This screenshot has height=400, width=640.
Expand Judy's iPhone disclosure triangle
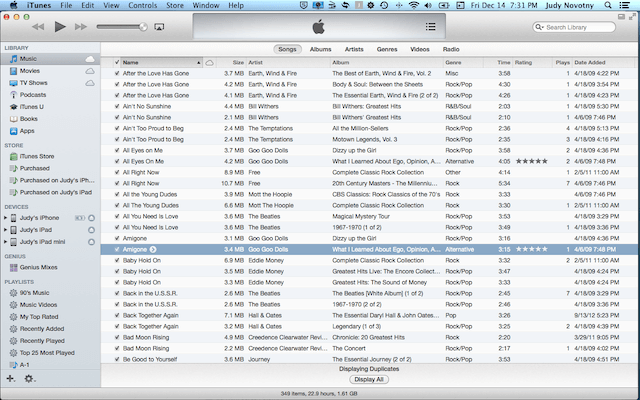point(5,218)
